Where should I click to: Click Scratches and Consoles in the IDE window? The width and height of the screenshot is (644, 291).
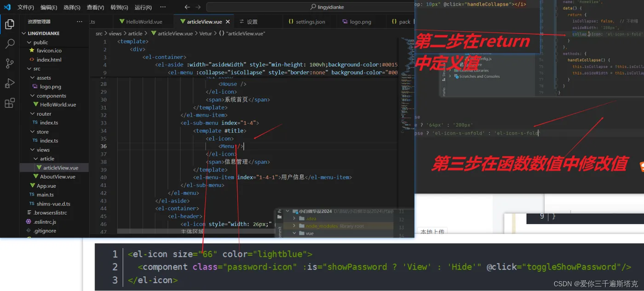click(479, 76)
